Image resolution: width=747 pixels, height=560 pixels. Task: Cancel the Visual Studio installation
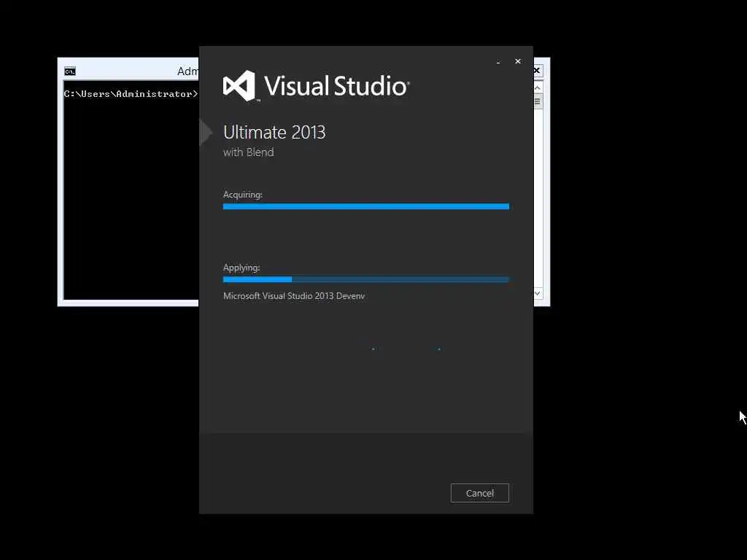[x=480, y=493]
